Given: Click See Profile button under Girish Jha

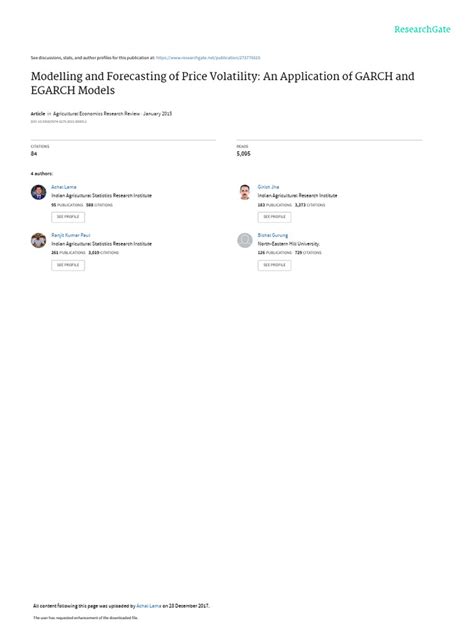Looking at the screenshot, I should (x=274, y=217).
